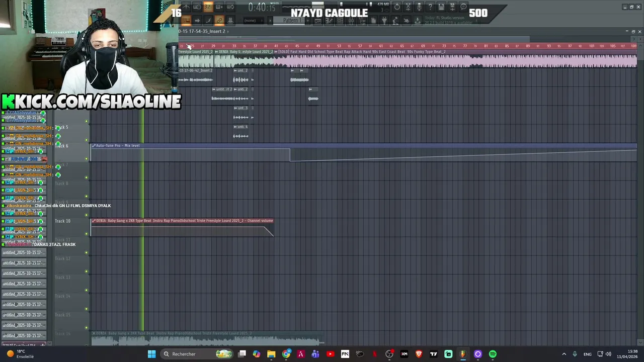
Task: Open the plugin picker plug icon
Action: [384, 21]
